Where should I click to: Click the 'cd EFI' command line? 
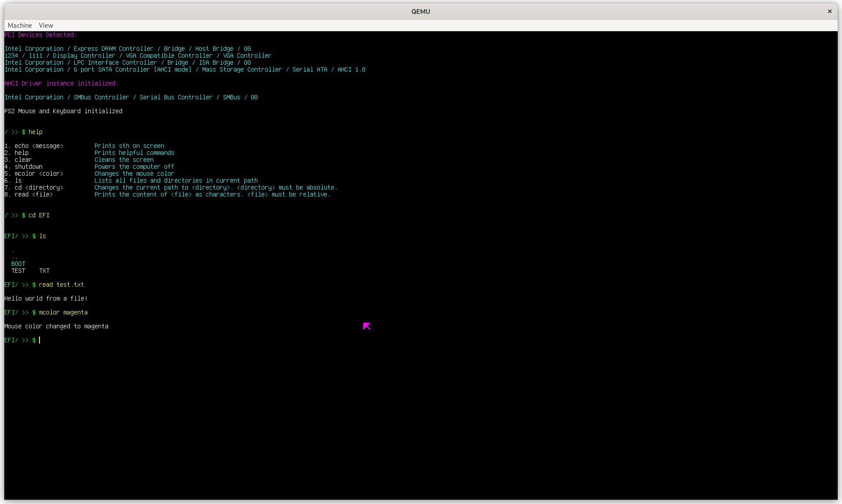39,216
